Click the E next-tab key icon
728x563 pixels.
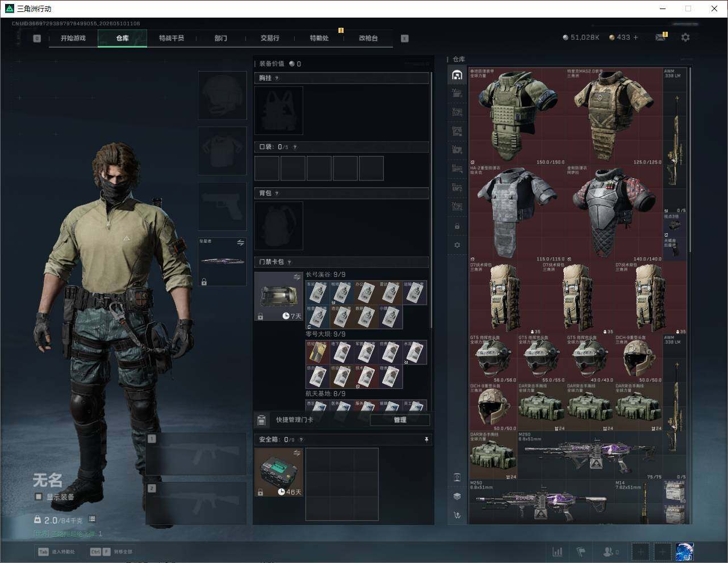(405, 39)
